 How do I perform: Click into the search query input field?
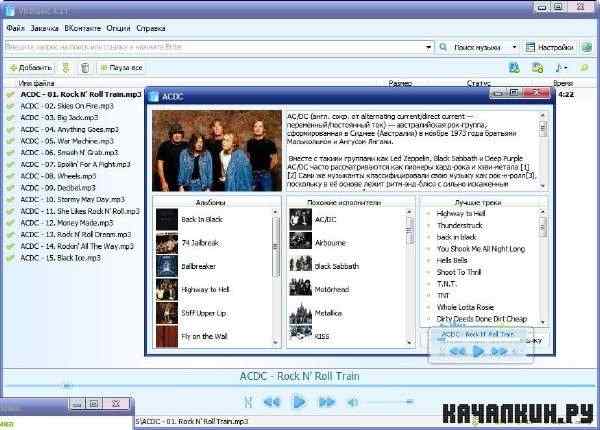pyautogui.click(x=214, y=47)
